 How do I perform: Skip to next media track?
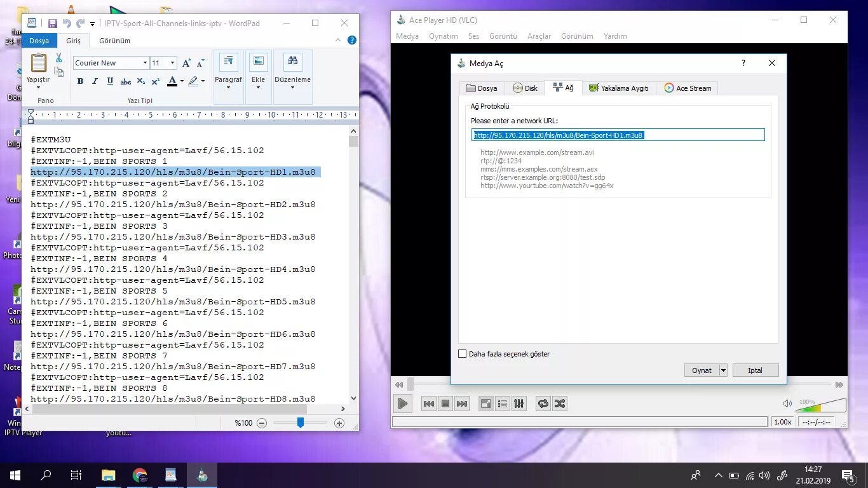(x=462, y=403)
